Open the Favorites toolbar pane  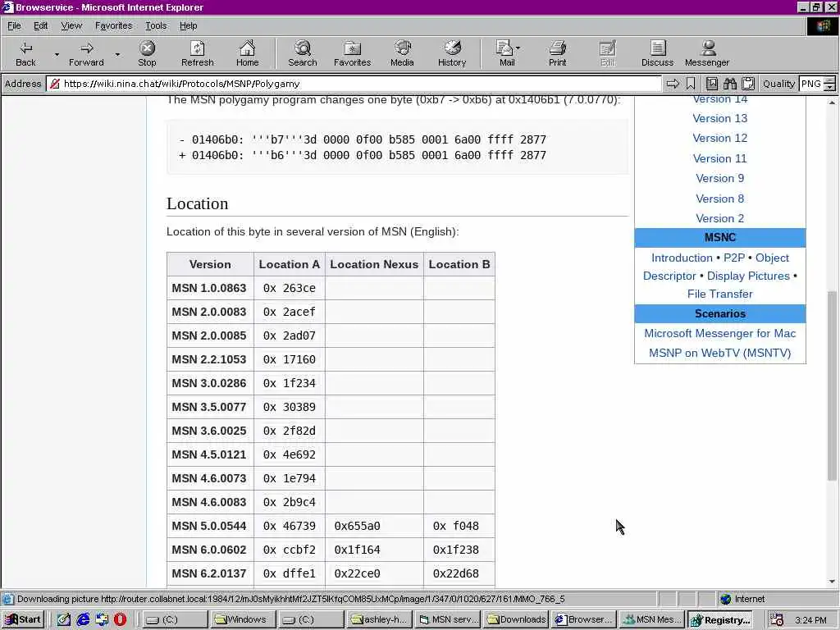(x=352, y=53)
